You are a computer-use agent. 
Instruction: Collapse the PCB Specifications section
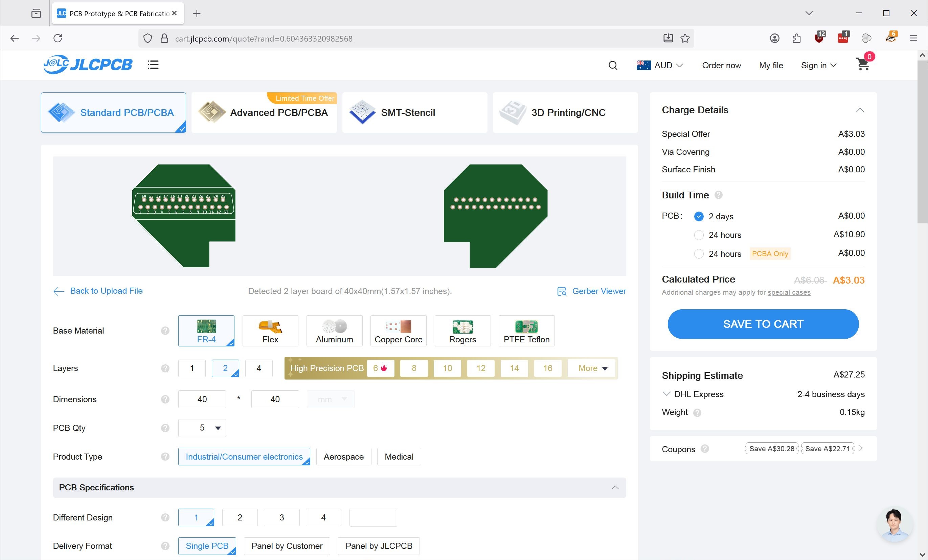pos(615,488)
